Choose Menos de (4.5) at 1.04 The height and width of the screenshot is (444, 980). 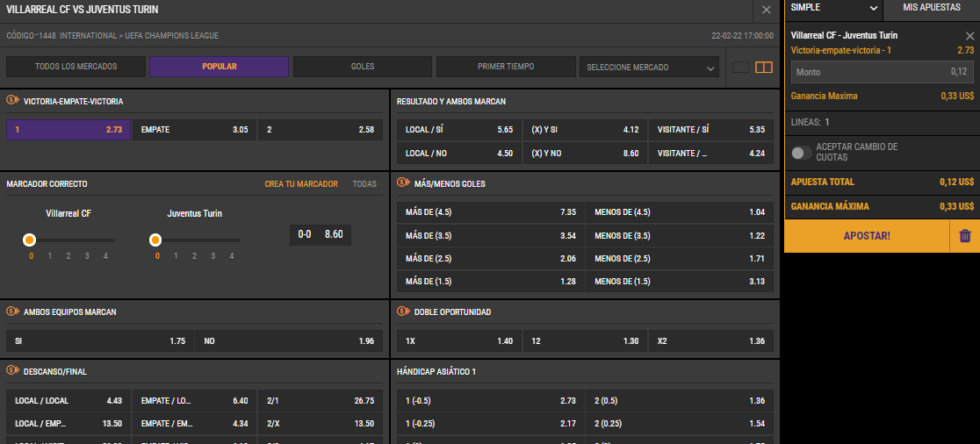pos(680,212)
